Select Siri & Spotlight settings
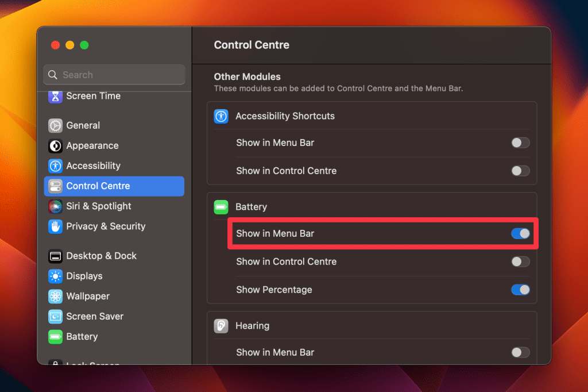The height and width of the screenshot is (392, 588). click(99, 206)
